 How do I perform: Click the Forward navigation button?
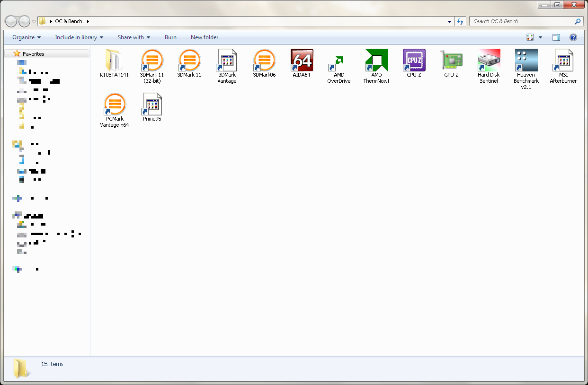[24, 21]
